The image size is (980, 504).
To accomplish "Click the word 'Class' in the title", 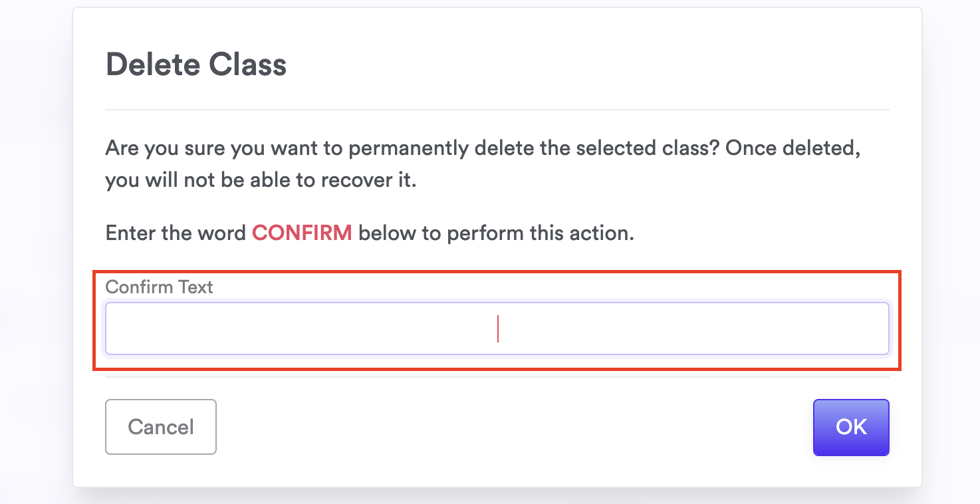I will (247, 65).
